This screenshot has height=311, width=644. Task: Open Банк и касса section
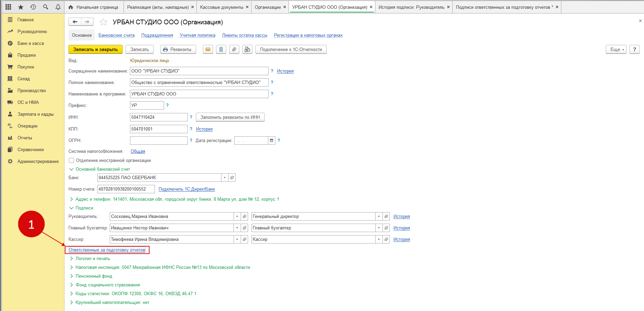click(x=31, y=44)
